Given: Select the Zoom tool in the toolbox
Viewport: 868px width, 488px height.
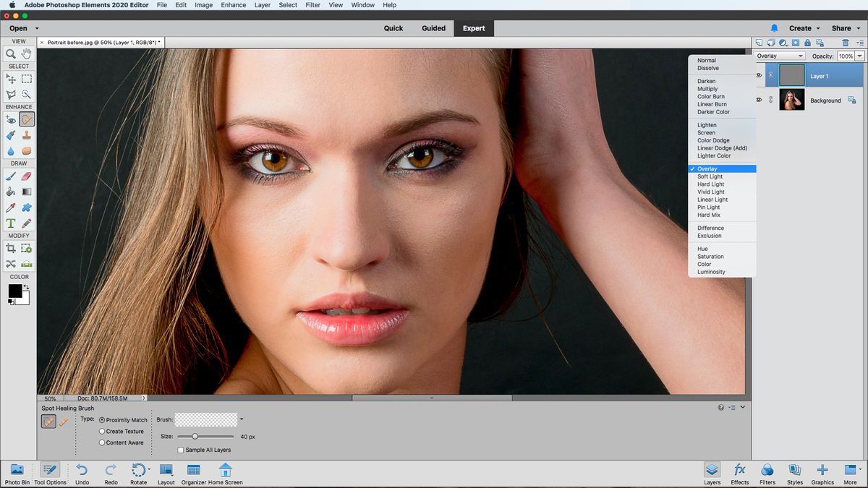Looking at the screenshot, I should 11,53.
